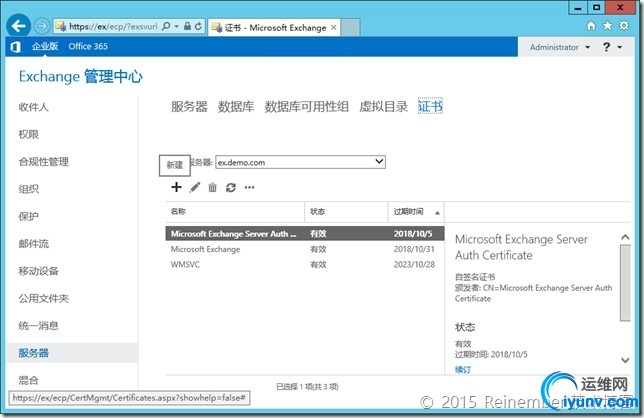This screenshot has height=418, width=644.
Task: Refresh the page via address bar icon
Action: (198, 26)
